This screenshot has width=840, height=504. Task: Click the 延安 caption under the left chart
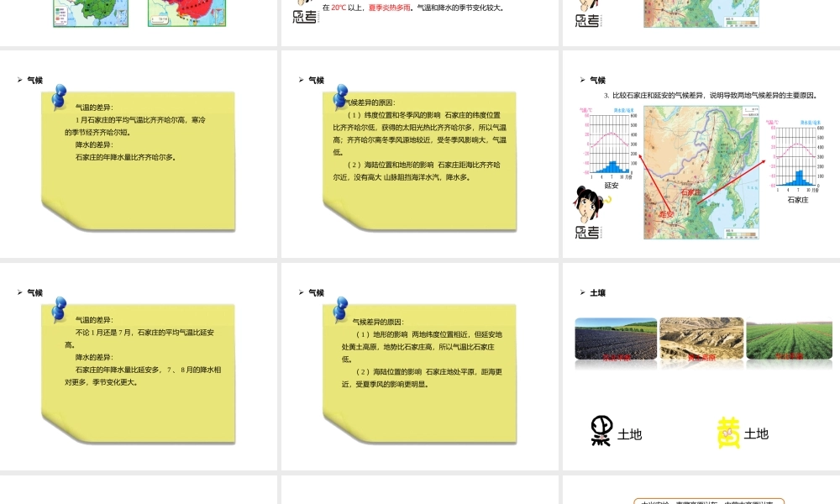[612, 186]
